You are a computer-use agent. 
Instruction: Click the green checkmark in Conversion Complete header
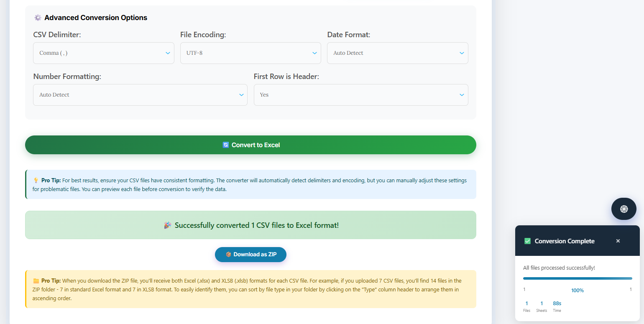tap(527, 241)
